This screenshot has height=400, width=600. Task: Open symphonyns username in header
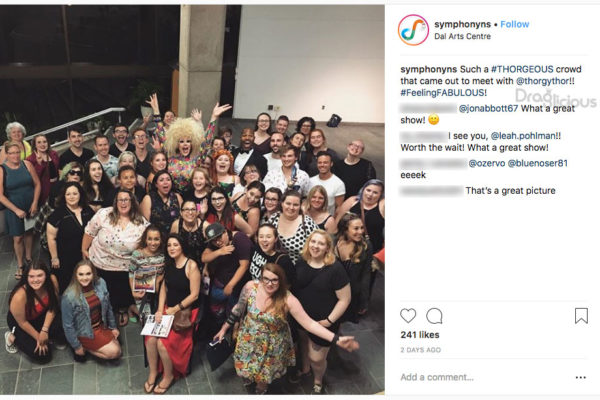point(462,24)
